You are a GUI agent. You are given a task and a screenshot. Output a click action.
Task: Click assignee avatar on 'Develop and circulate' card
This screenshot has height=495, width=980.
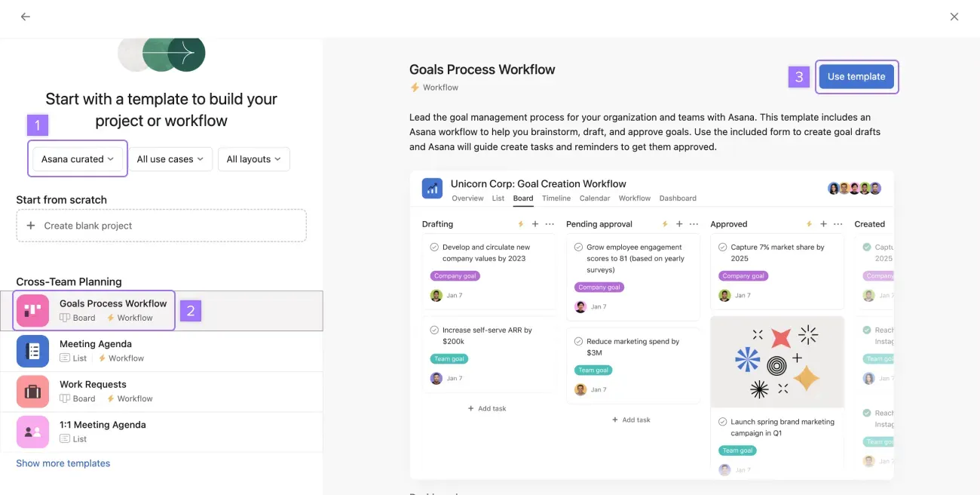click(x=436, y=296)
